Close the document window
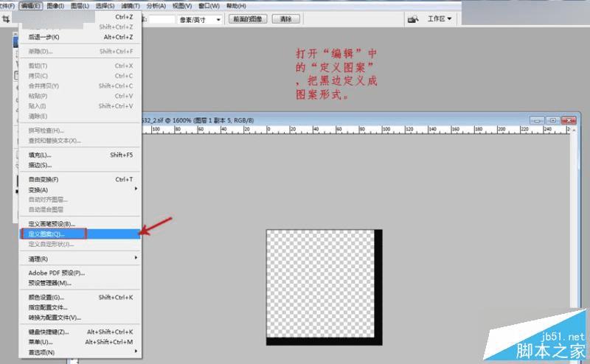The image size is (590, 364). [569, 120]
